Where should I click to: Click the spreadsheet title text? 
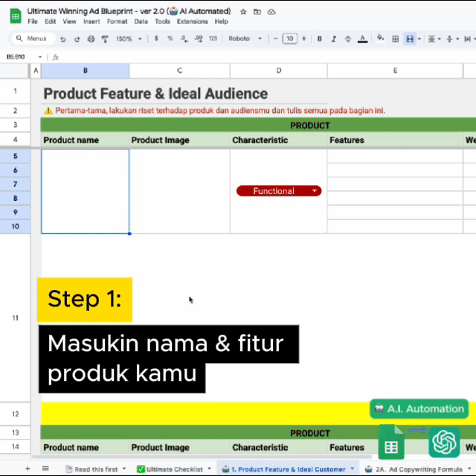click(129, 11)
